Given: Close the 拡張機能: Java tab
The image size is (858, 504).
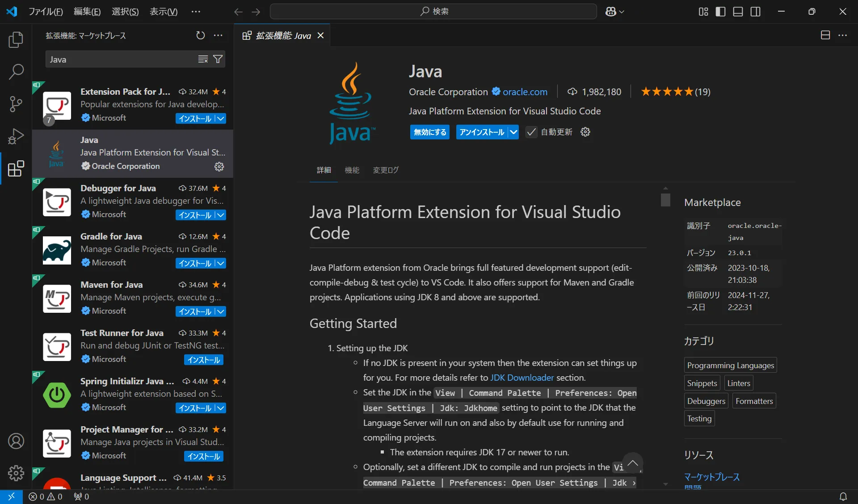Looking at the screenshot, I should (320, 35).
